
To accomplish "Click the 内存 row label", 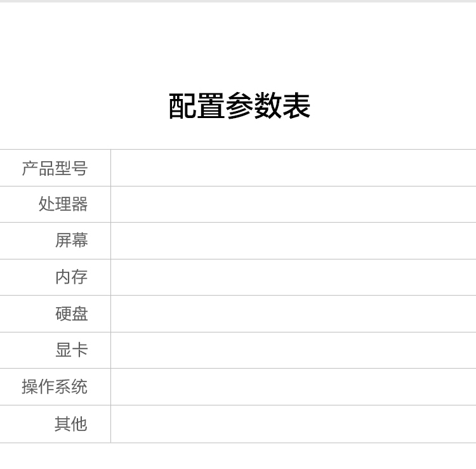I will [72, 277].
